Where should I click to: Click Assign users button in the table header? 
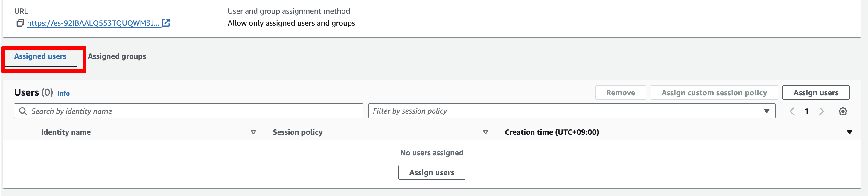click(x=816, y=93)
